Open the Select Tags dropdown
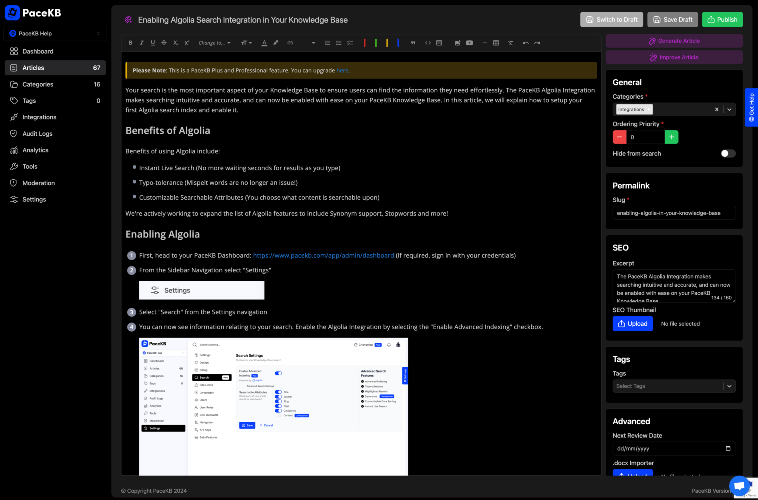Screen dimensions: 758x500 pyautogui.click(x=674, y=386)
